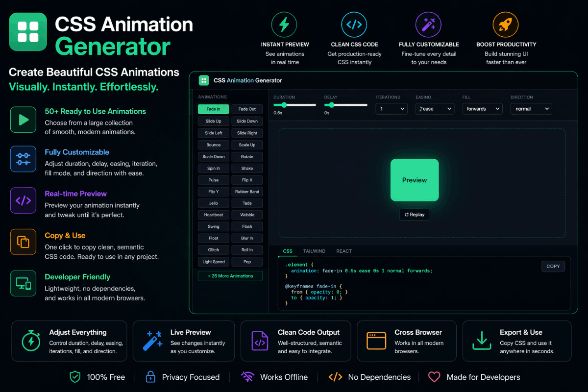Select the Fade In animation
The image size is (588, 392).
[x=214, y=109]
